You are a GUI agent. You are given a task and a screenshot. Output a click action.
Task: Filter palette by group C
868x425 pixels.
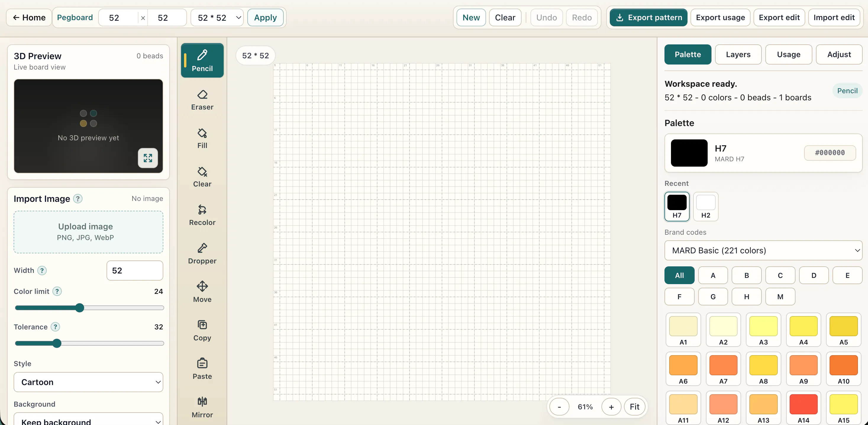[780, 275]
